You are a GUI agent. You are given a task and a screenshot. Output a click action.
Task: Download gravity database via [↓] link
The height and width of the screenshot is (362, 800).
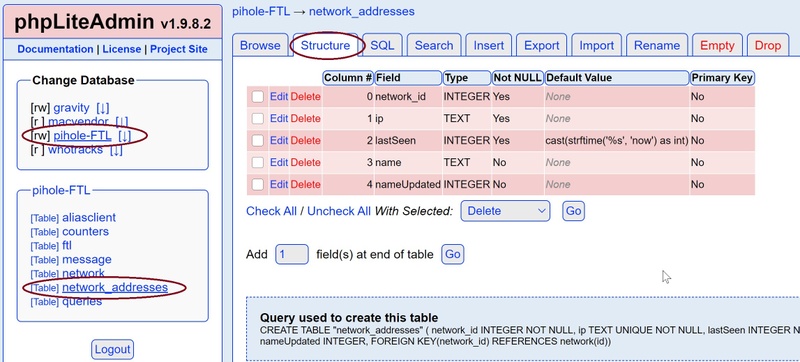(103, 108)
